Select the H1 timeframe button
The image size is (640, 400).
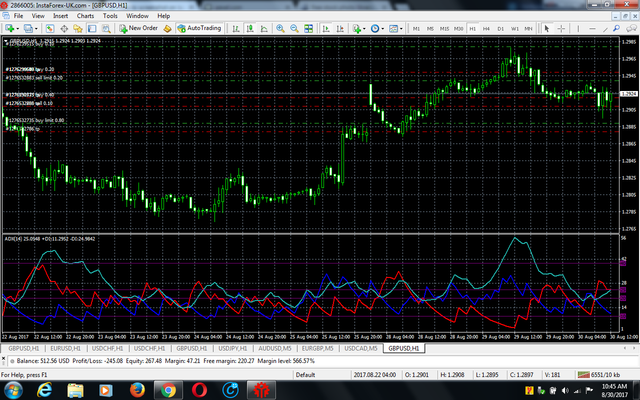point(473,29)
